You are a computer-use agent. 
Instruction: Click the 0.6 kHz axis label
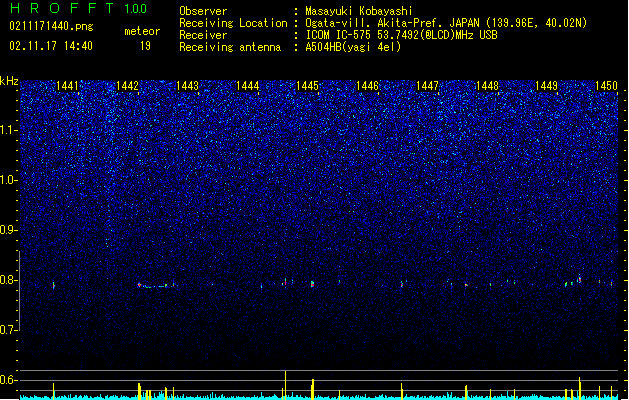[8, 380]
